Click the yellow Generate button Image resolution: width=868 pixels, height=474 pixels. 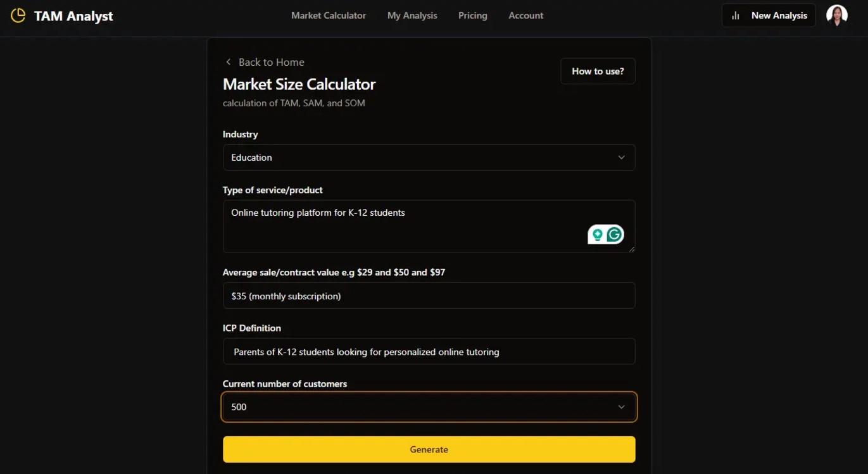click(429, 449)
